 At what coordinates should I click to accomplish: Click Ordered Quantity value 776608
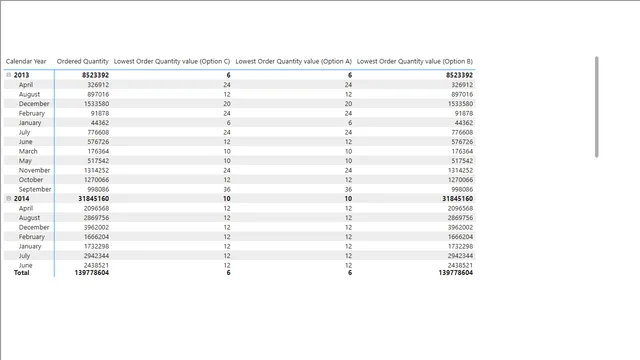click(98, 132)
